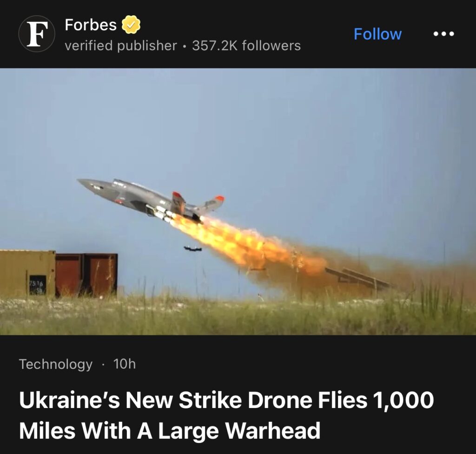View the 357.2K followers count
Viewport: 476px width, 454px height.
pyautogui.click(x=246, y=46)
